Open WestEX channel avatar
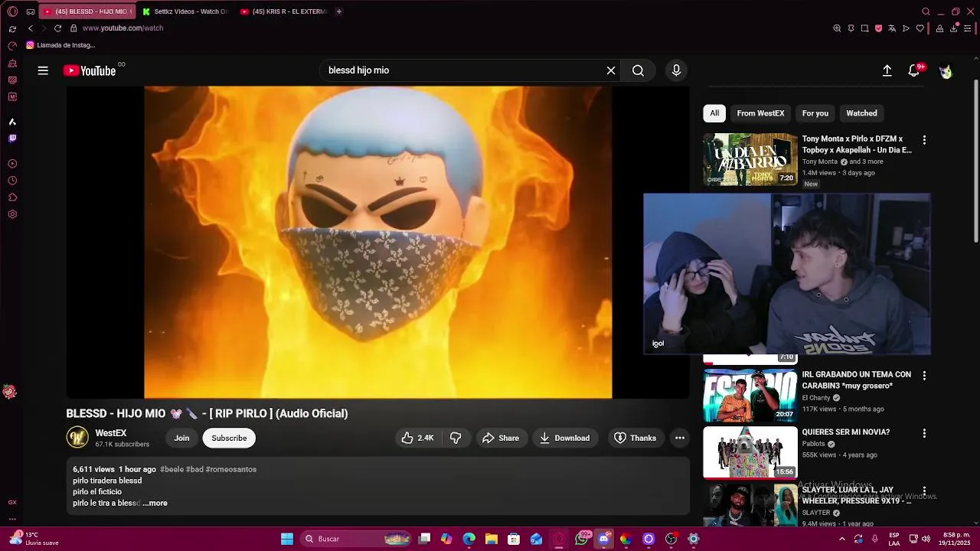This screenshot has width=980, height=551. tap(77, 438)
